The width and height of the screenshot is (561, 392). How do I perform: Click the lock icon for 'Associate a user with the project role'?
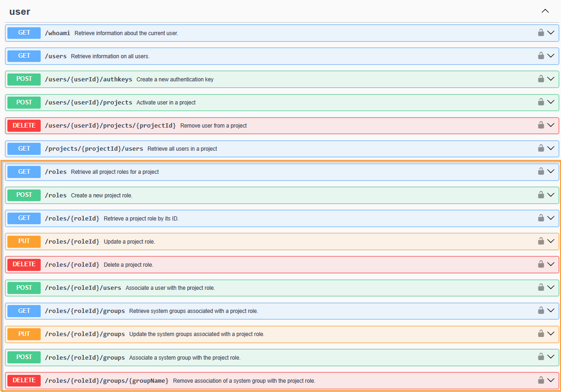[x=541, y=287]
